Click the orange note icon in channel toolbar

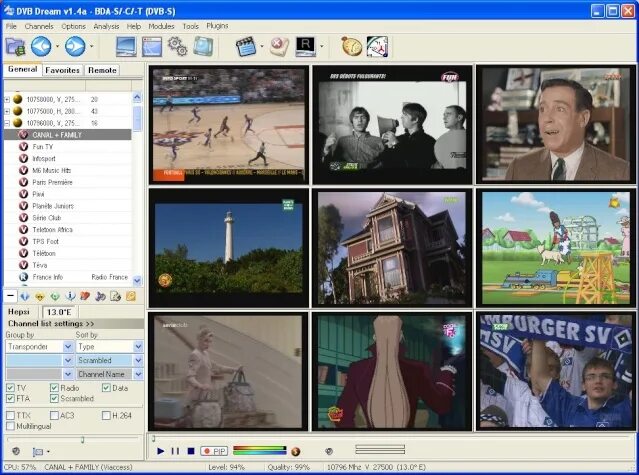131,296
